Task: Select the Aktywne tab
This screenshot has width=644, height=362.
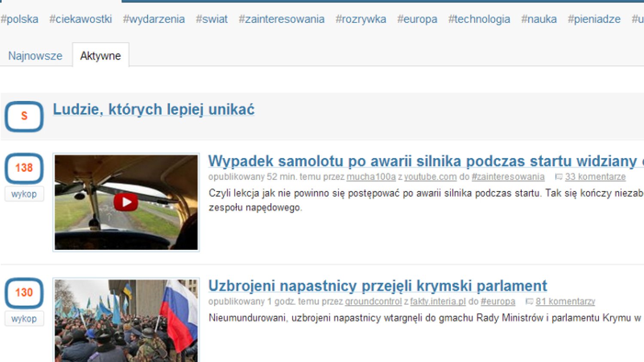Action: point(100,56)
